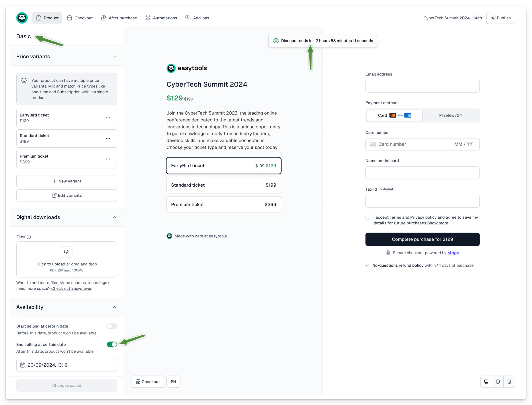Image resolution: width=532 pixels, height=405 pixels.
Task: Open the easytools footer link
Action: [x=218, y=236]
